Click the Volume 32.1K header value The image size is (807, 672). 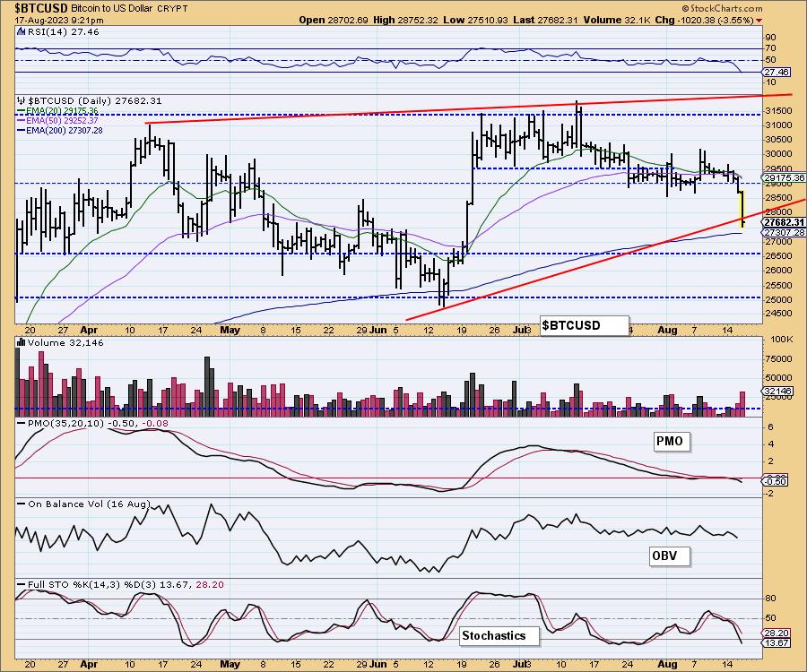[x=617, y=20]
